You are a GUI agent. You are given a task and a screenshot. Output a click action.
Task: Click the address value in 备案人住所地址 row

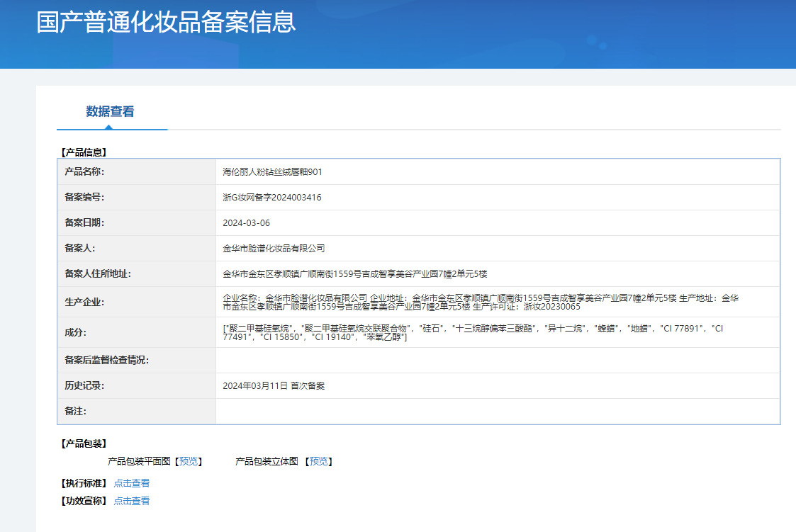(354, 273)
